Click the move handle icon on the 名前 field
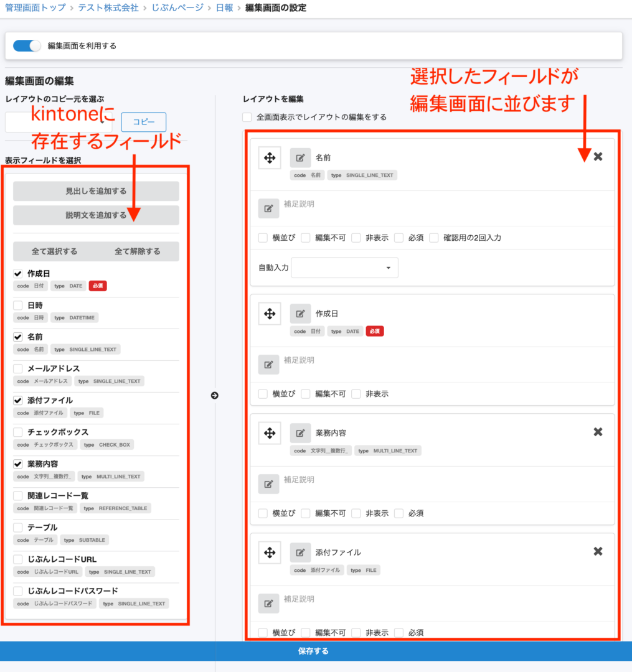 click(269, 157)
